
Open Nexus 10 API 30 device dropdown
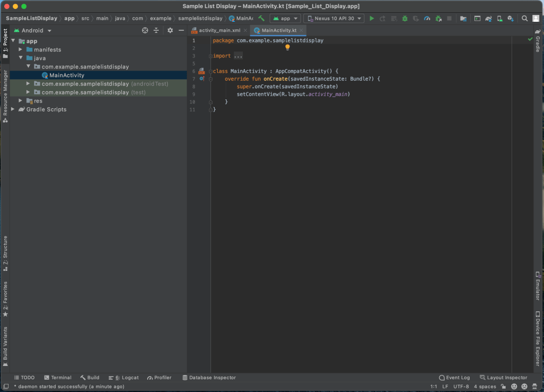point(334,18)
